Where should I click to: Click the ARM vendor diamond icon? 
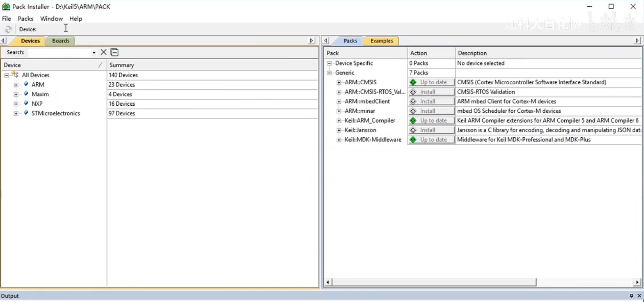click(x=26, y=84)
